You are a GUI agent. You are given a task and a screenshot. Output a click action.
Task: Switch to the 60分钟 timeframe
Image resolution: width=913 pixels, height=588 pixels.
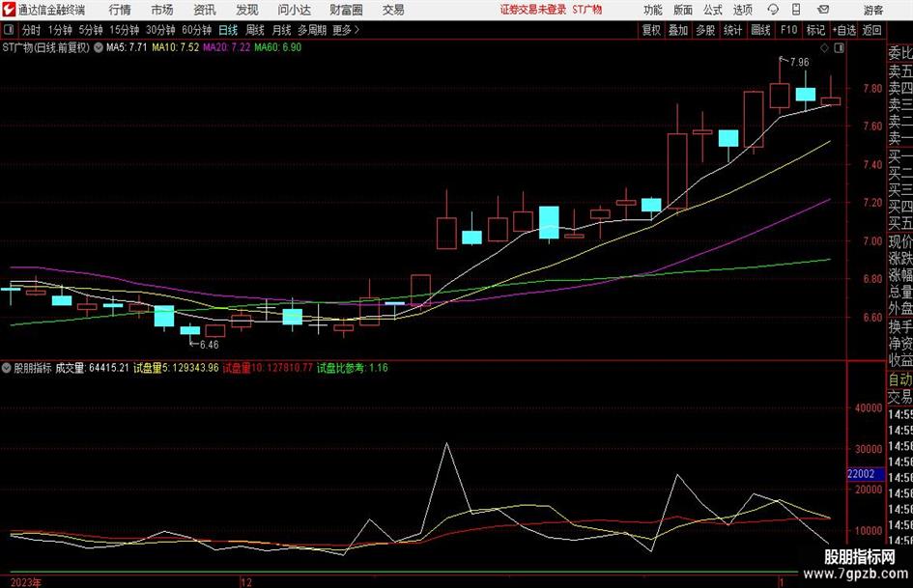click(x=197, y=30)
